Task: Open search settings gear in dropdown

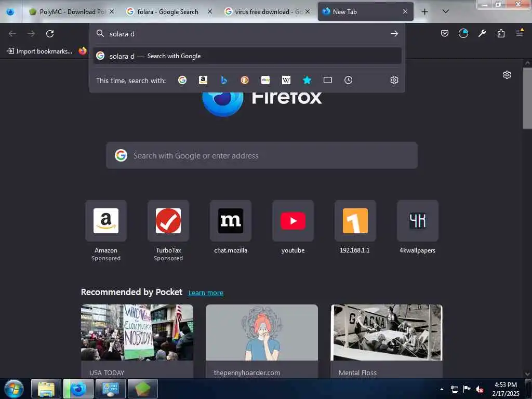Action: tap(394, 80)
